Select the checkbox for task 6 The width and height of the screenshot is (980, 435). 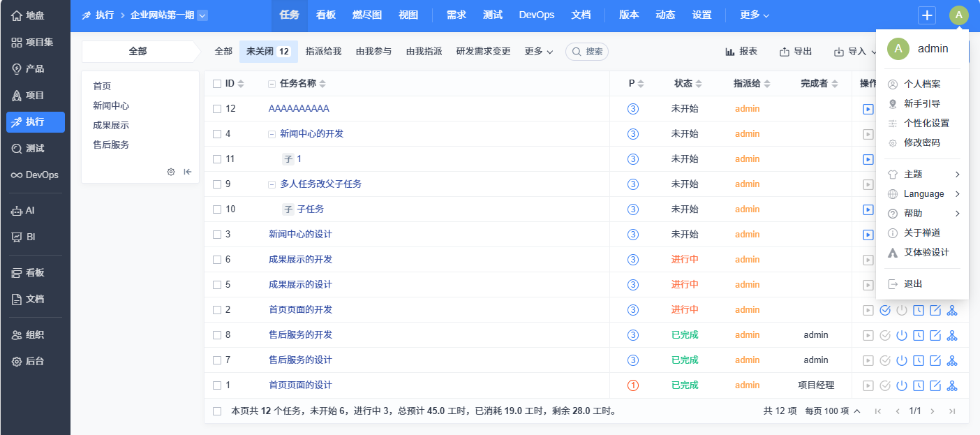tap(217, 260)
